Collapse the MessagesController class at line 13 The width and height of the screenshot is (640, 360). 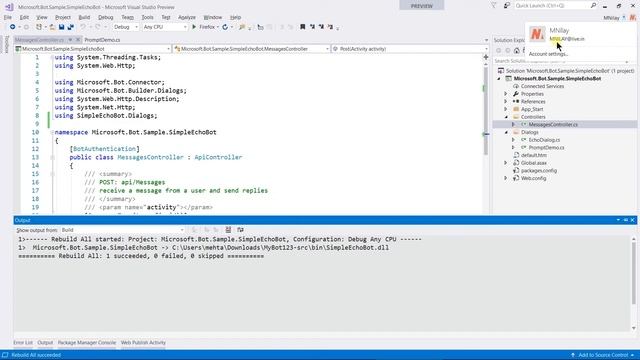click(52, 157)
